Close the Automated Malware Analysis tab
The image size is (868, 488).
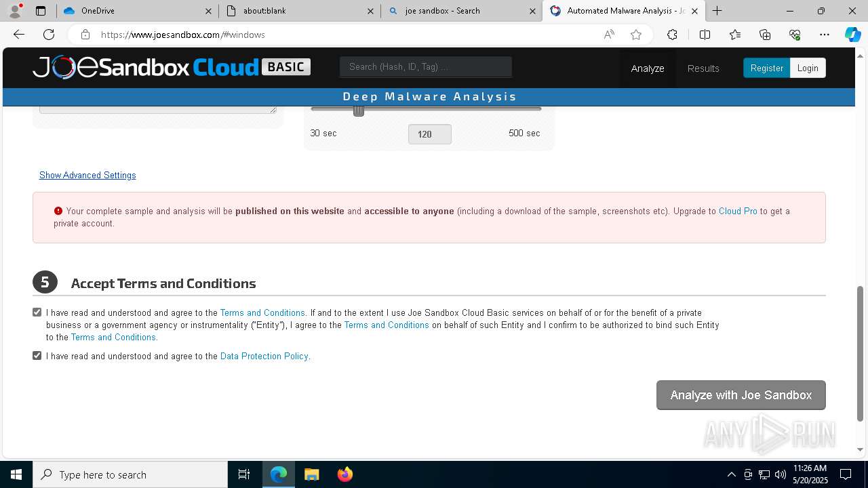tap(694, 11)
